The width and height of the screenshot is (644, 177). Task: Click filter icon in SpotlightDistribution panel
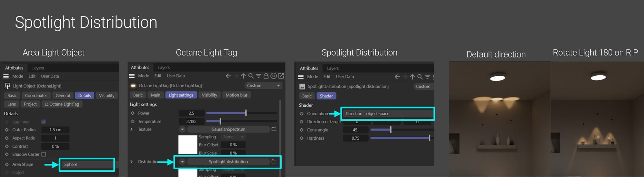[x=427, y=77]
